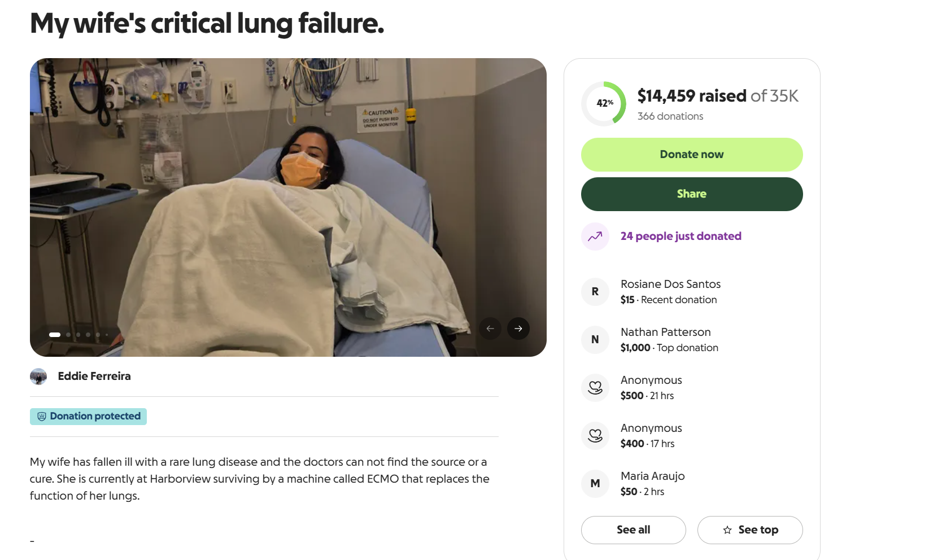Click the shield icon in Donation protected badge
Screen dimensions: 942x560
pyautogui.click(x=42, y=417)
